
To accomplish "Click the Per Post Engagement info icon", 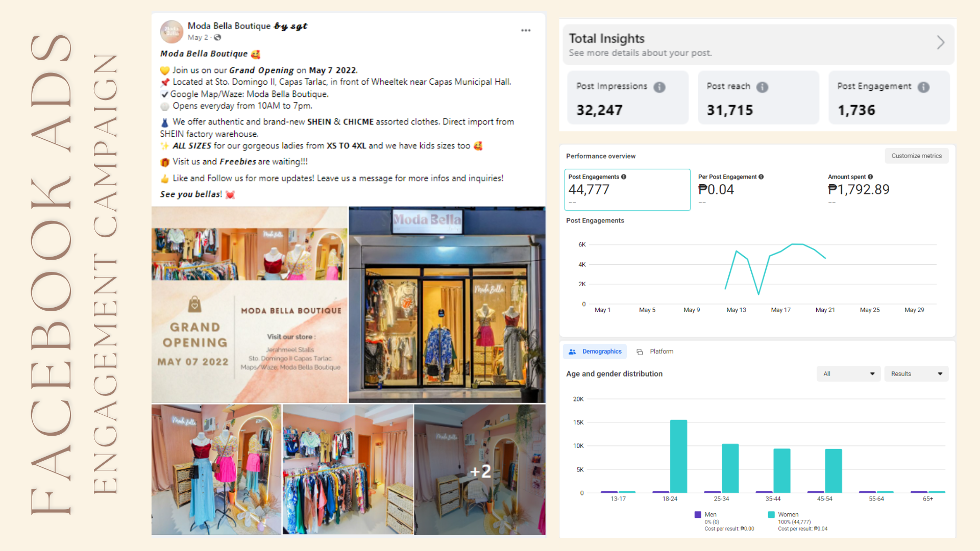I will (761, 177).
